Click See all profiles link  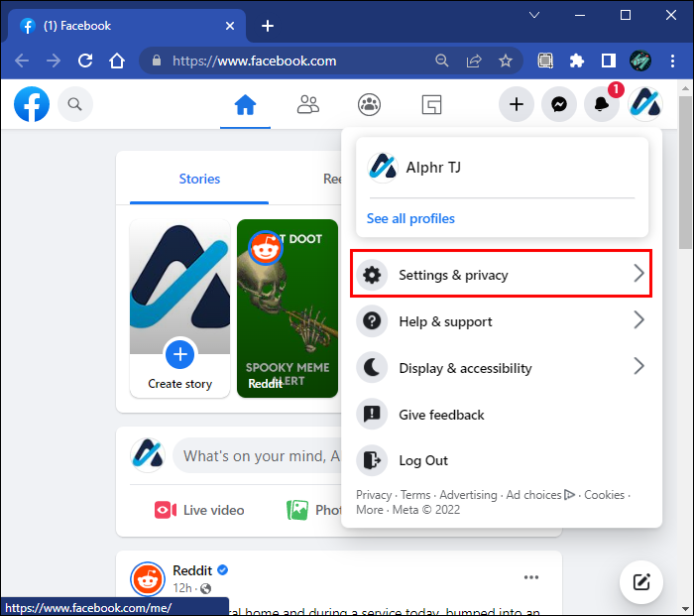tap(410, 218)
